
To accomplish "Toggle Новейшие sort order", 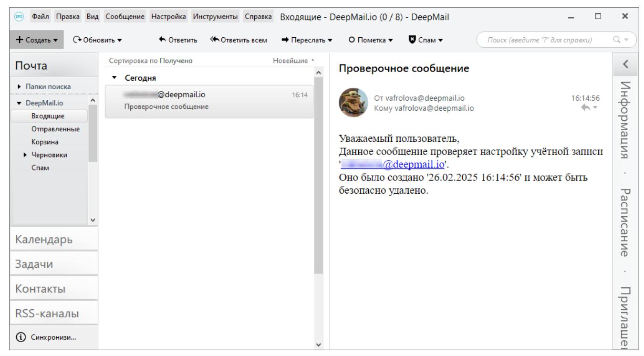I will click(293, 61).
